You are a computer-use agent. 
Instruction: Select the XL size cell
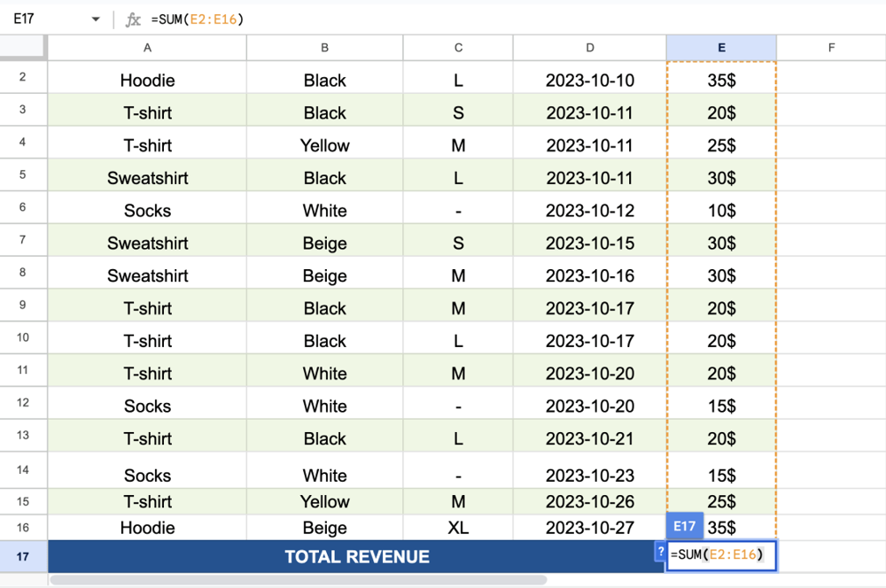tap(458, 528)
